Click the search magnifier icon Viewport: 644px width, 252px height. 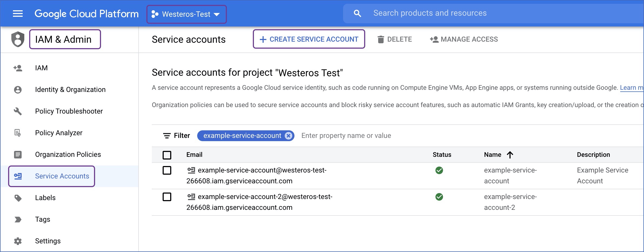click(357, 13)
